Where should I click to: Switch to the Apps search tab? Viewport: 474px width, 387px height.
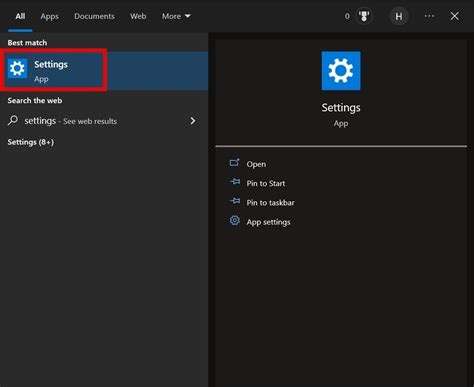click(49, 16)
